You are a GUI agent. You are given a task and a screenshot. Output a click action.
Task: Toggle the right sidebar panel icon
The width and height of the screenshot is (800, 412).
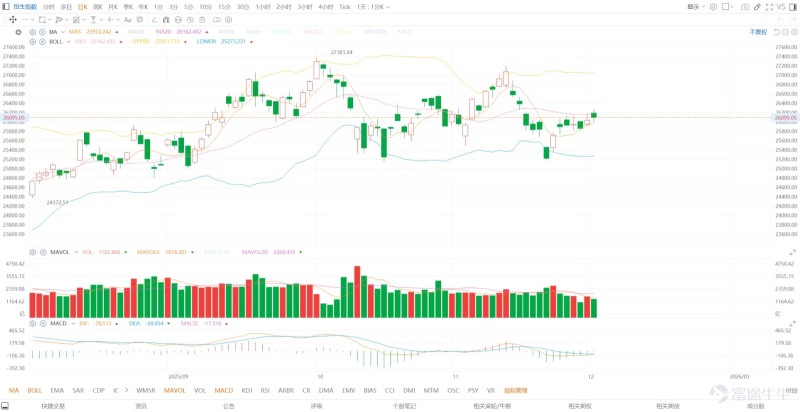(x=793, y=7)
